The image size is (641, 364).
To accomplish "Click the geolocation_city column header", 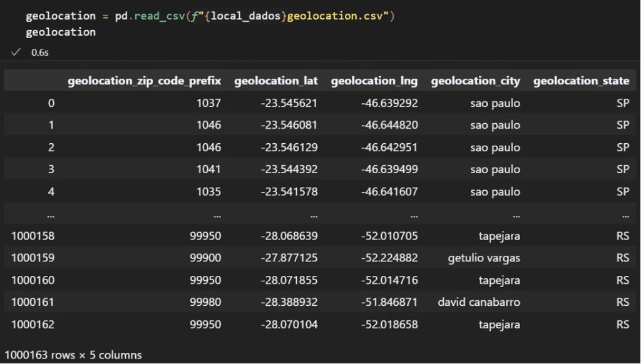I will coord(476,81).
